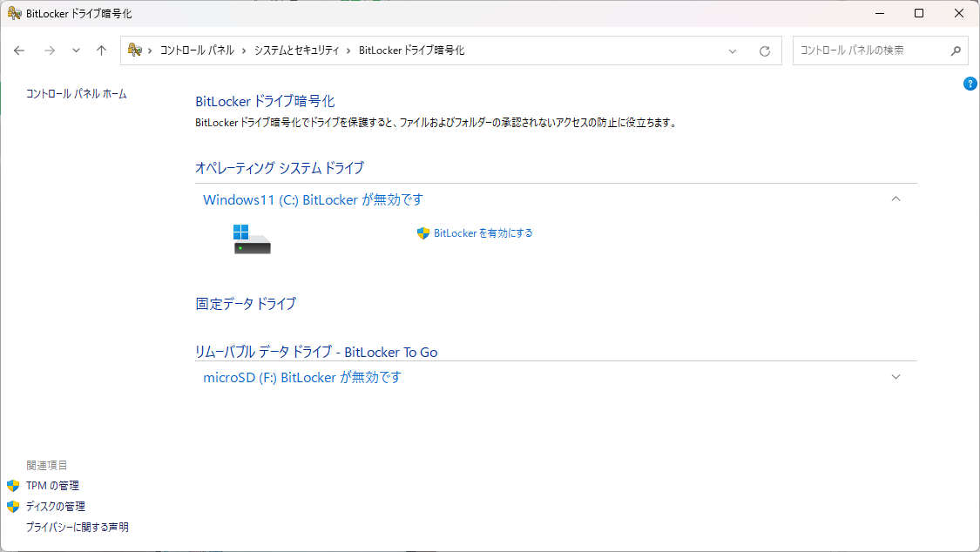The image size is (980, 552).
Task: Click Windows11 (C:) BitLocker が無効です heading
Action: coord(313,200)
